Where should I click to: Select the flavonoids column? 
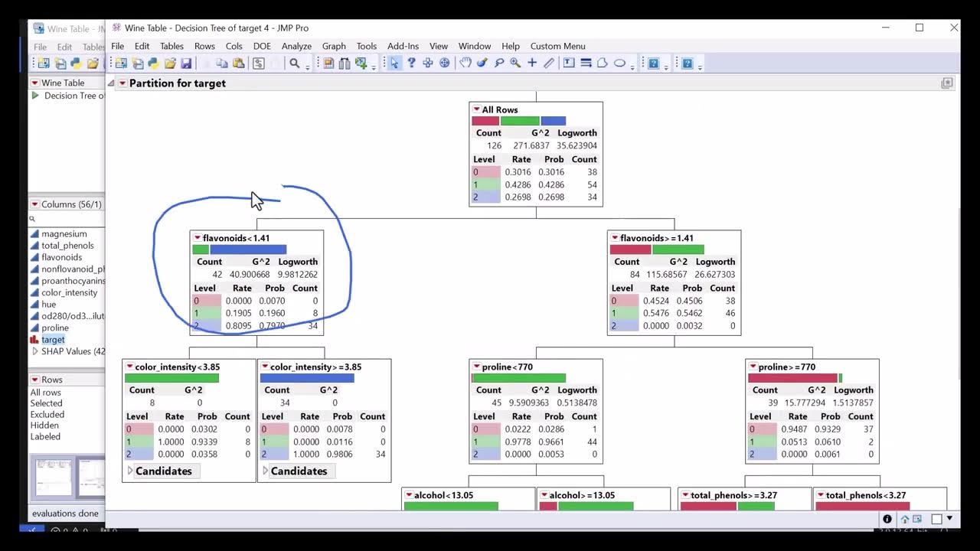61,257
